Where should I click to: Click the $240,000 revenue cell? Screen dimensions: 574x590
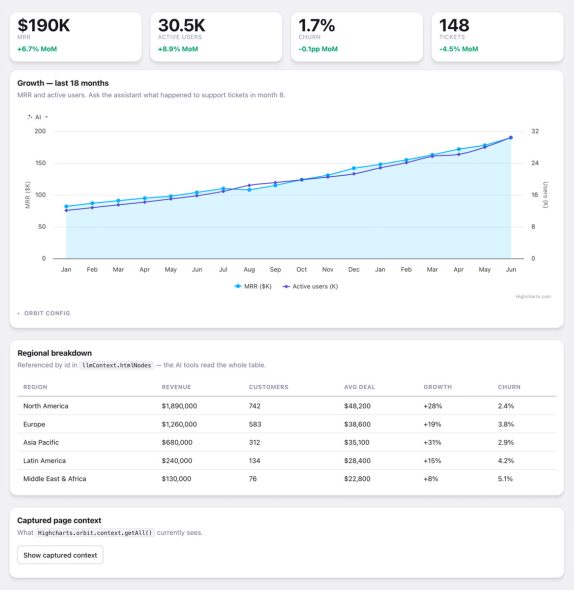tap(177, 461)
